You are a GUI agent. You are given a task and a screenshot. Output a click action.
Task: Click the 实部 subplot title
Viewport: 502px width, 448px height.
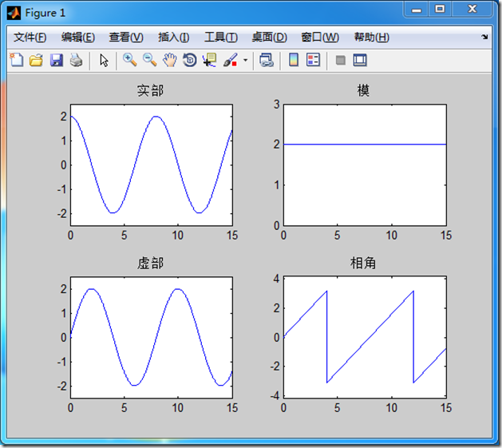150,90
